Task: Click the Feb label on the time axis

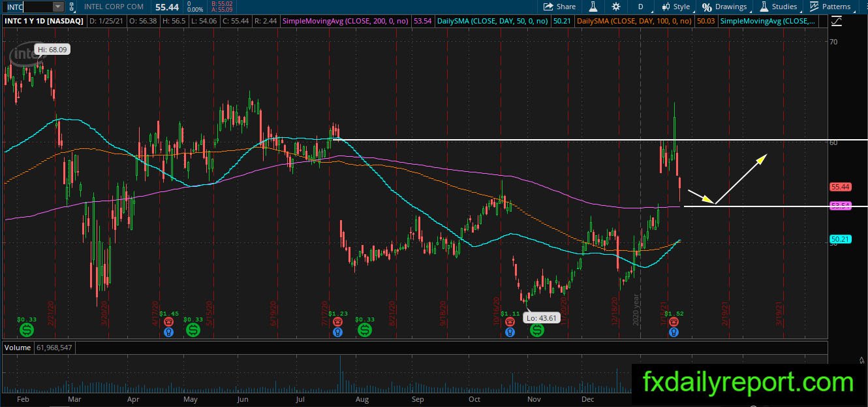Action: (x=23, y=399)
